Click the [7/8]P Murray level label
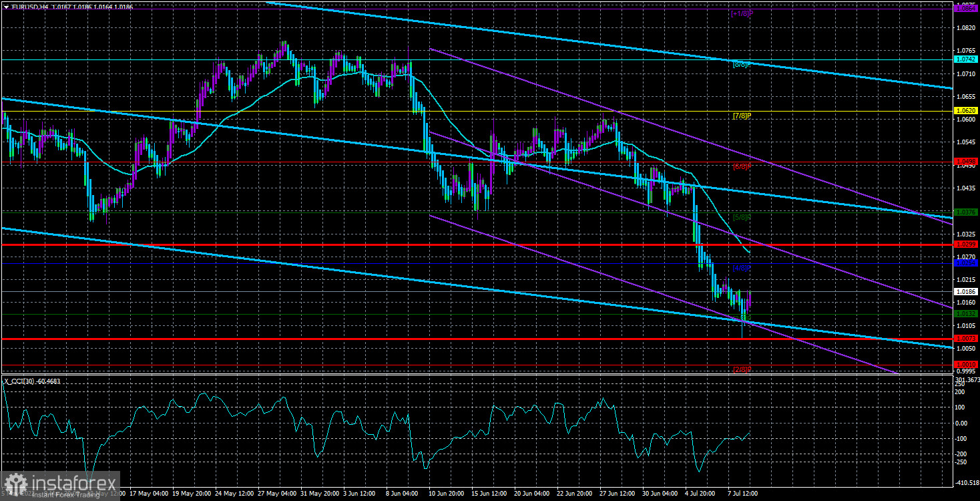The image size is (980, 501). coord(742,116)
